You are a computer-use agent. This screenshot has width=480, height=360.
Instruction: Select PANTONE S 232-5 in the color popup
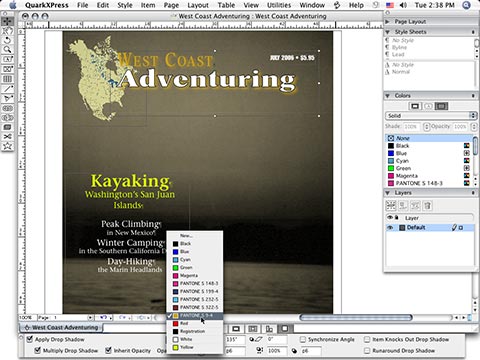point(195,299)
